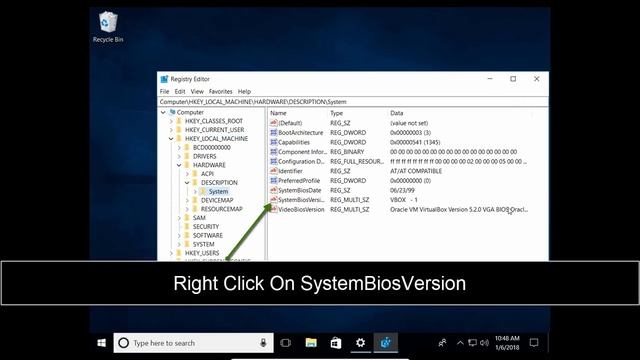This screenshot has width=640, height=360.
Task: Open the Favorites menu
Action: pos(220,91)
